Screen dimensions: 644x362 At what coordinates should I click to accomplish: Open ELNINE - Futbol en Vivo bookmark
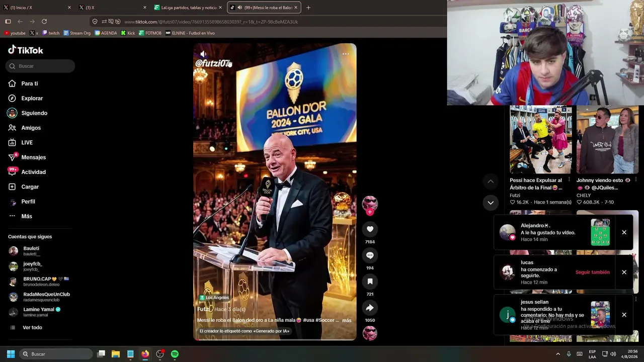point(190,33)
